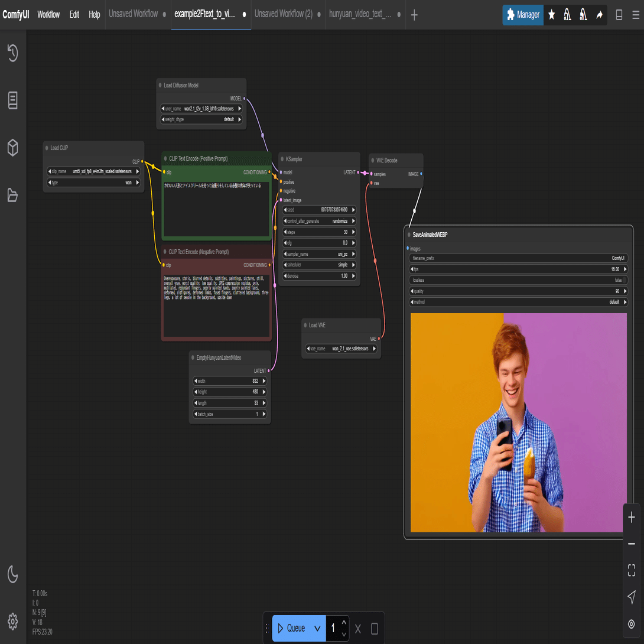Collapse Load Diffusion Model node dot
Image resolution: width=644 pixels, height=644 pixels.
(x=160, y=85)
